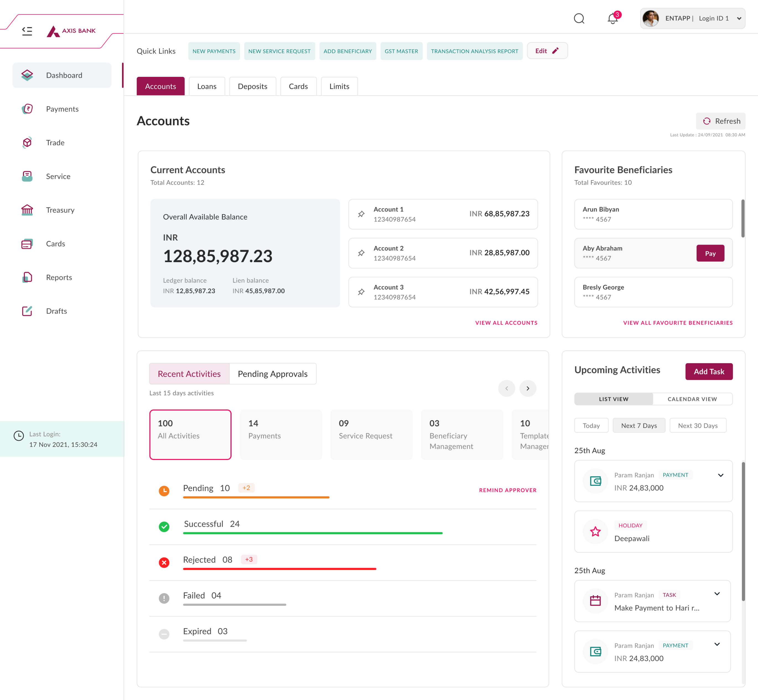Select the Today filter option
The width and height of the screenshot is (758, 700).
click(x=591, y=425)
